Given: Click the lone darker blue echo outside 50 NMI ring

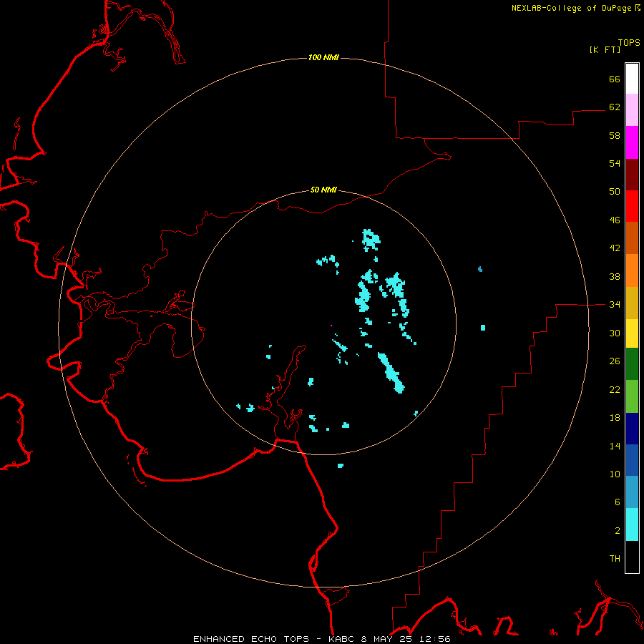Looking at the screenshot, I should (x=480, y=270).
